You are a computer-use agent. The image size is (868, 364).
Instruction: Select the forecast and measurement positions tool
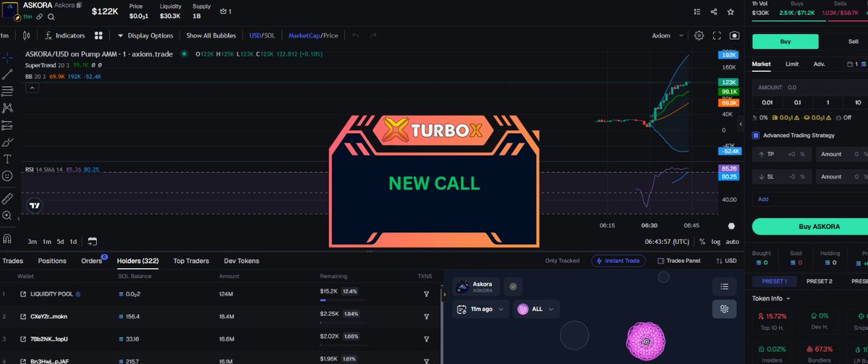[x=7, y=125]
